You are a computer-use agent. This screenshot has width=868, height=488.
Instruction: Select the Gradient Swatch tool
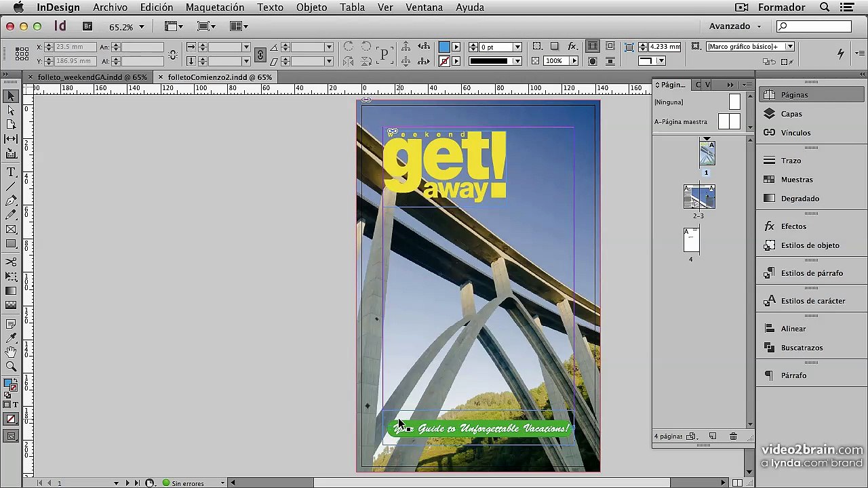[x=11, y=291]
